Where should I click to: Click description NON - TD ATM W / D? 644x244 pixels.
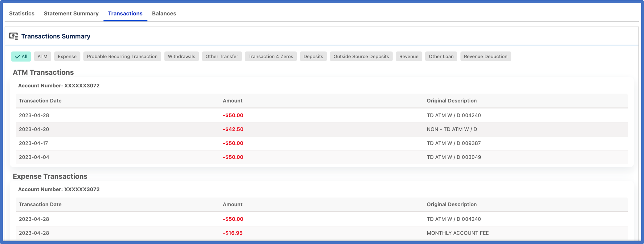click(452, 129)
